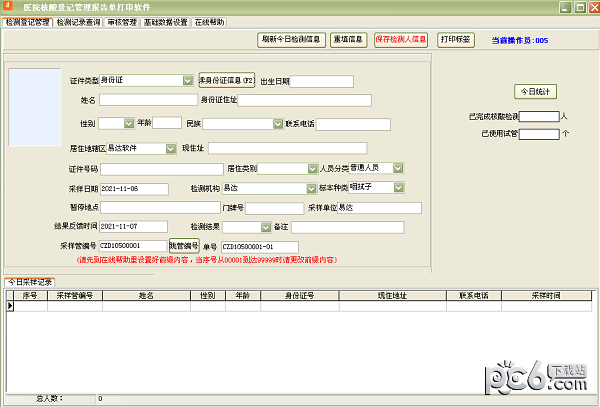Select the 今日采样记录 tab
The height and width of the screenshot is (407, 600).
pos(30,282)
